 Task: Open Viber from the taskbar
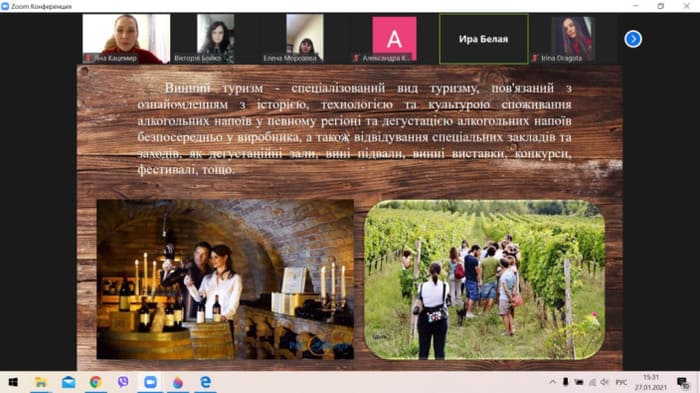(x=123, y=382)
